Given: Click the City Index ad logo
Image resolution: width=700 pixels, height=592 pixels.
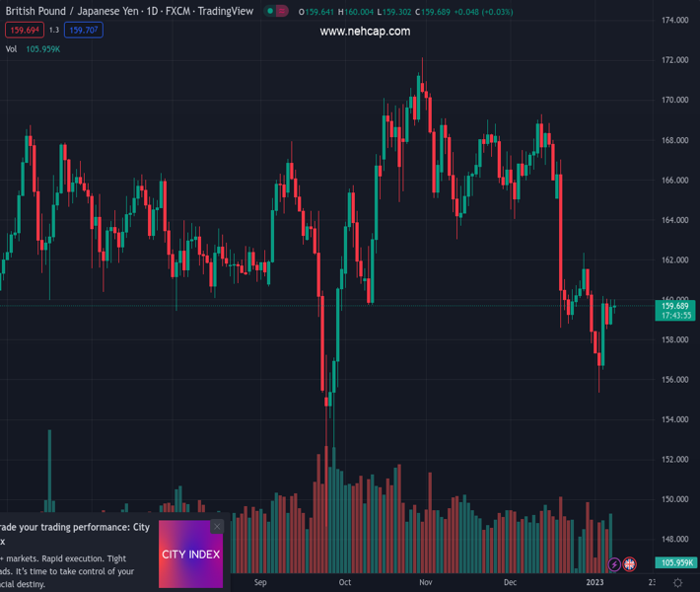Looking at the screenshot, I should 190,555.
